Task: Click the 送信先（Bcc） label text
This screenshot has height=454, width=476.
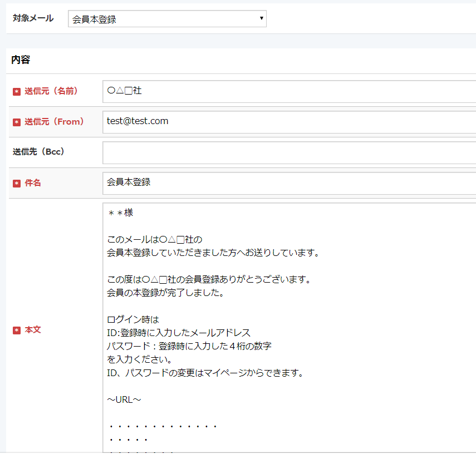Action: coord(38,152)
